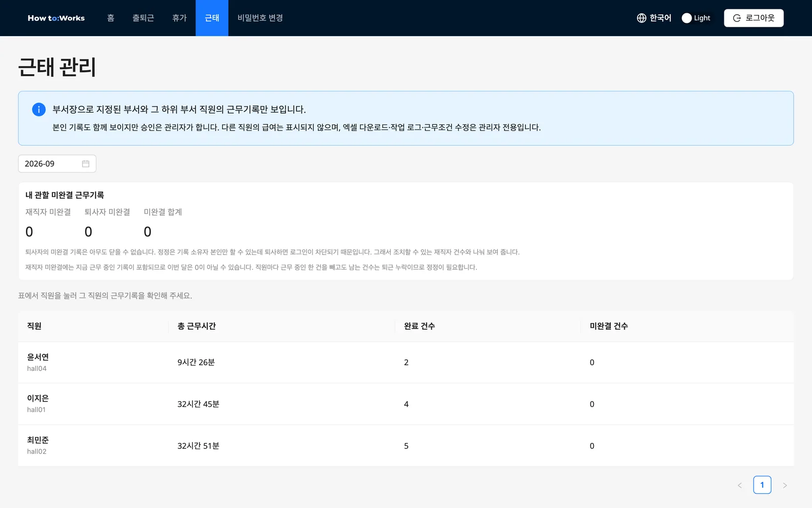
Task: Click the blue info icon in notice
Action: coord(39,109)
